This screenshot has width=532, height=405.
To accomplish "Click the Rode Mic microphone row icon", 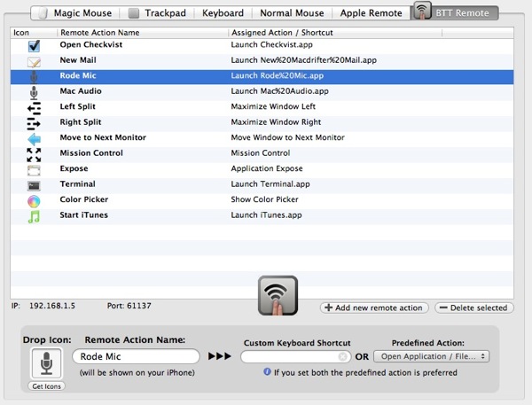I will (34, 77).
